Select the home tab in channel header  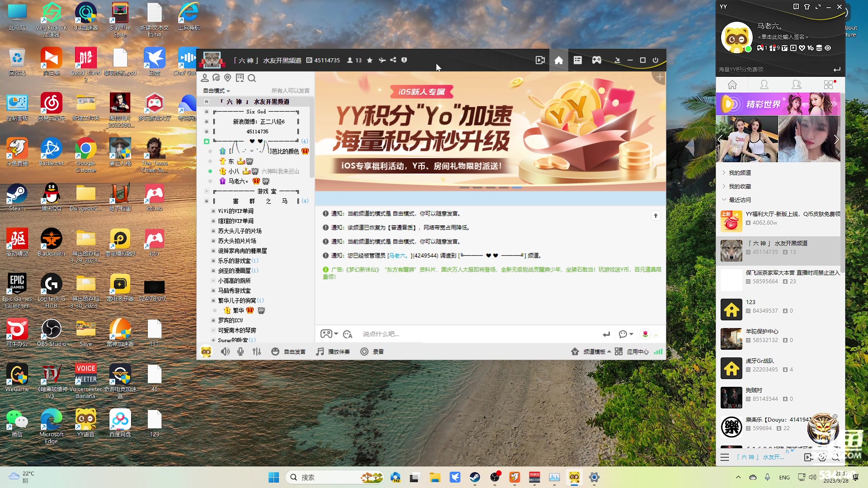559,60
